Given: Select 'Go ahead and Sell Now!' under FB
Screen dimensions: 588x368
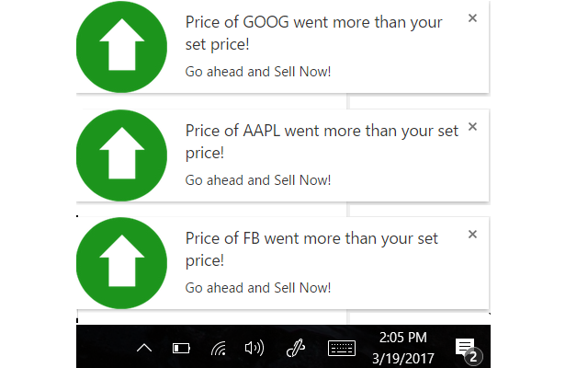Looking at the screenshot, I should tap(258, 288).
